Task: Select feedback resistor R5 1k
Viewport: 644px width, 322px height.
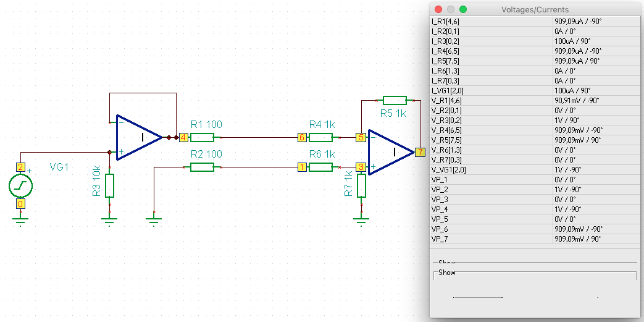Action: [x=395, y=100]
